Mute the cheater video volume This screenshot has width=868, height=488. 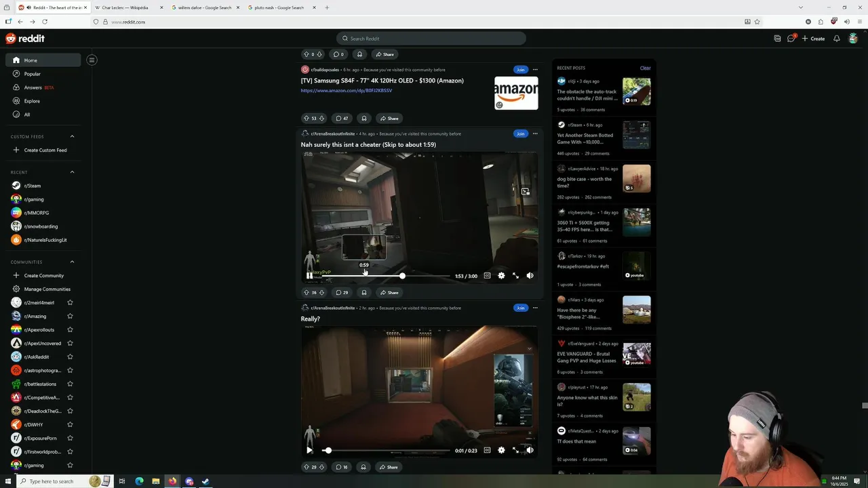530,276
